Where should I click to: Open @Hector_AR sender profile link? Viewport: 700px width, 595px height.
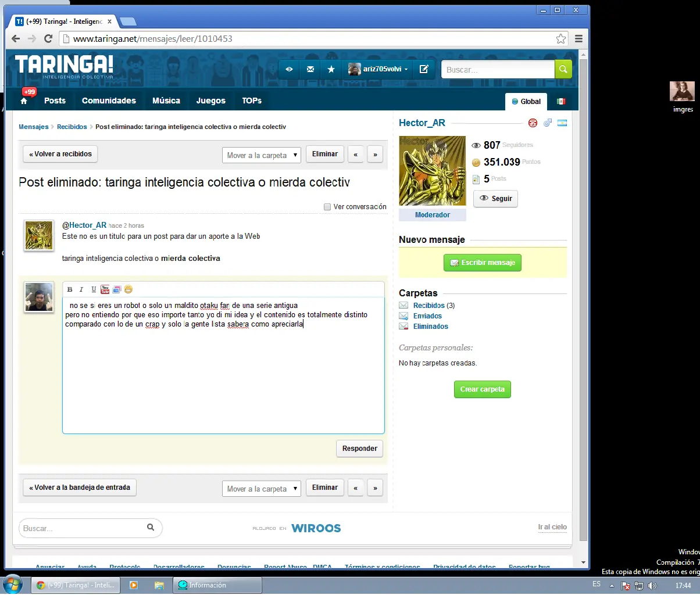click(84, 225)
